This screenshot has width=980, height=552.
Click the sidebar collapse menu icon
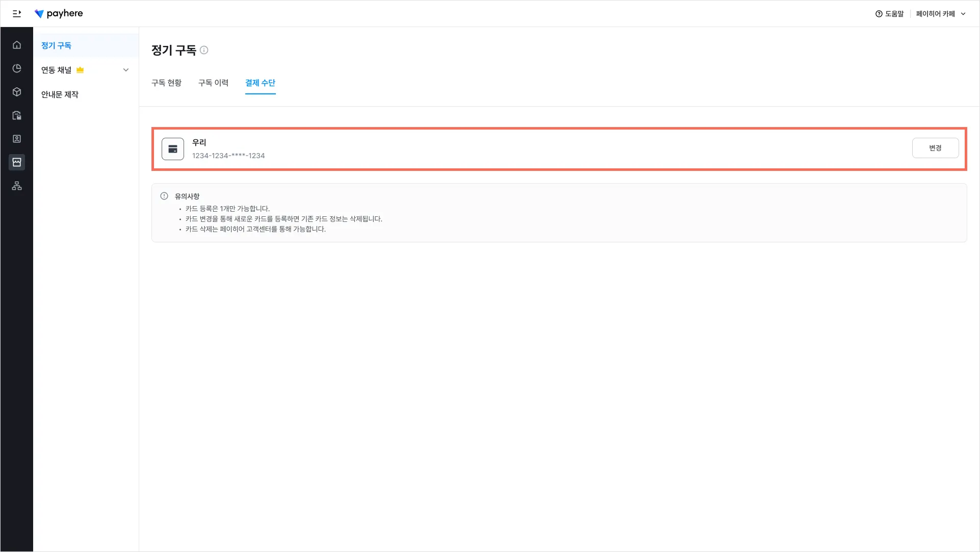[17, 14]
